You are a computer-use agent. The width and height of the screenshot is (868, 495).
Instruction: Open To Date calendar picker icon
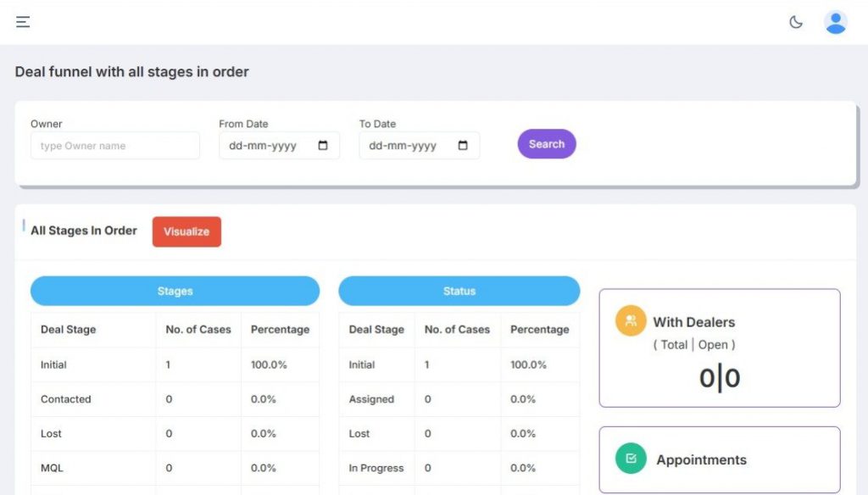click(463, 146)
